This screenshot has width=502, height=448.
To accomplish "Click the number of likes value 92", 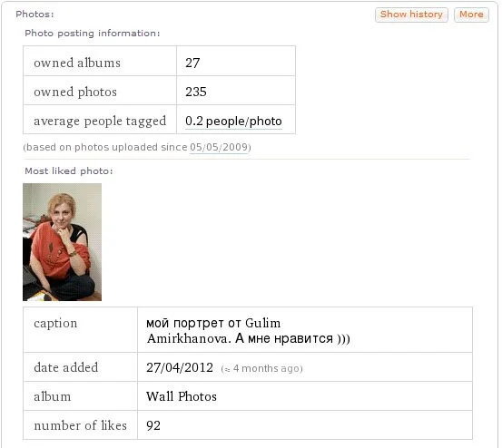I will click(153, 425).
